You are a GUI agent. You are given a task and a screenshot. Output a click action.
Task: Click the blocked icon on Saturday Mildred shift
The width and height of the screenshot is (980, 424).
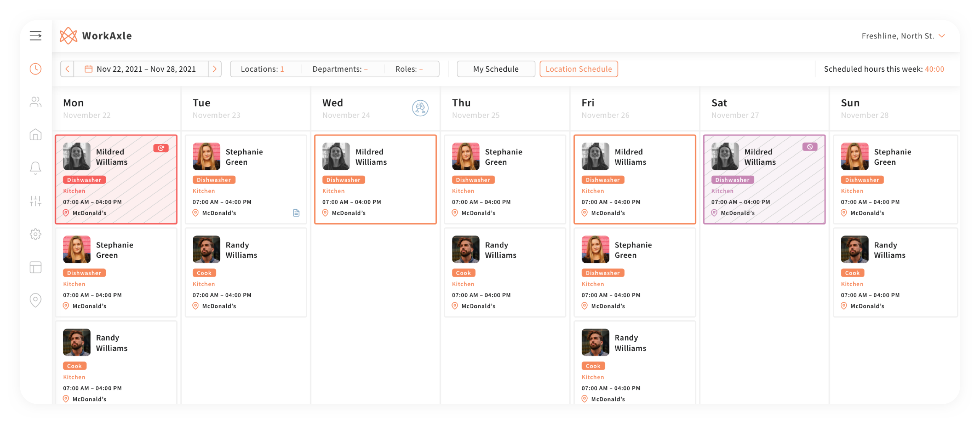pyautogui.click(x=809, y=147)
